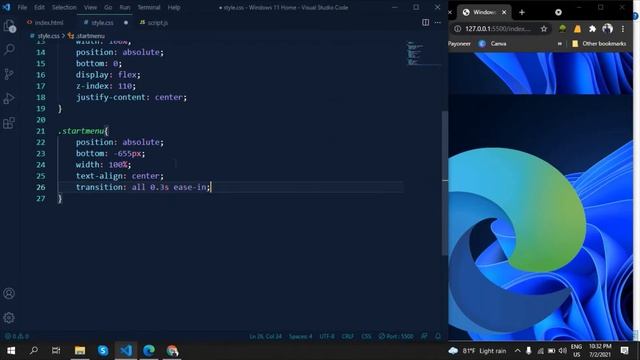Viewport: 640px width, 360px height.
Task: Open the Chrome profile avatar
Action: tap(607, 29)
